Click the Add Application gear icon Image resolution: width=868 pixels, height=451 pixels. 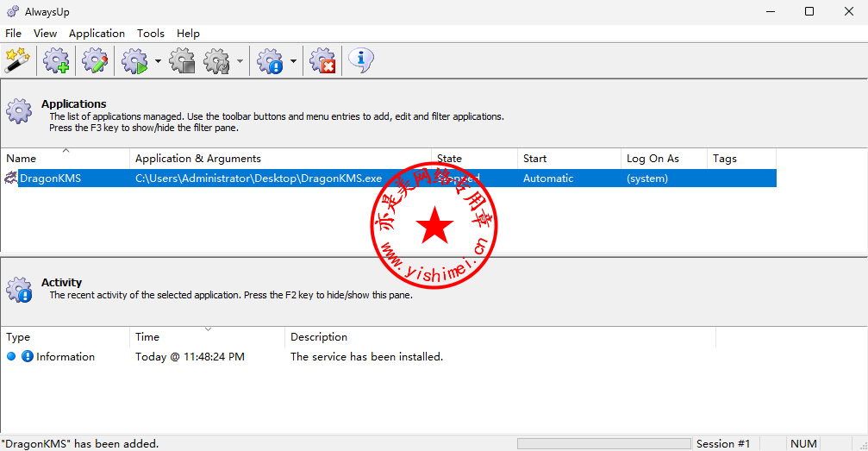point(57,61)
